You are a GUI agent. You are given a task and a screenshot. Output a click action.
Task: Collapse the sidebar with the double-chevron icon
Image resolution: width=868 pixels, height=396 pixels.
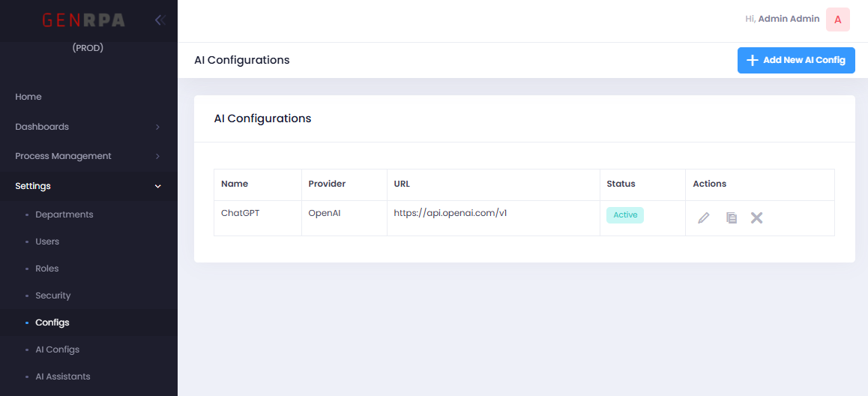pos(159,20)
